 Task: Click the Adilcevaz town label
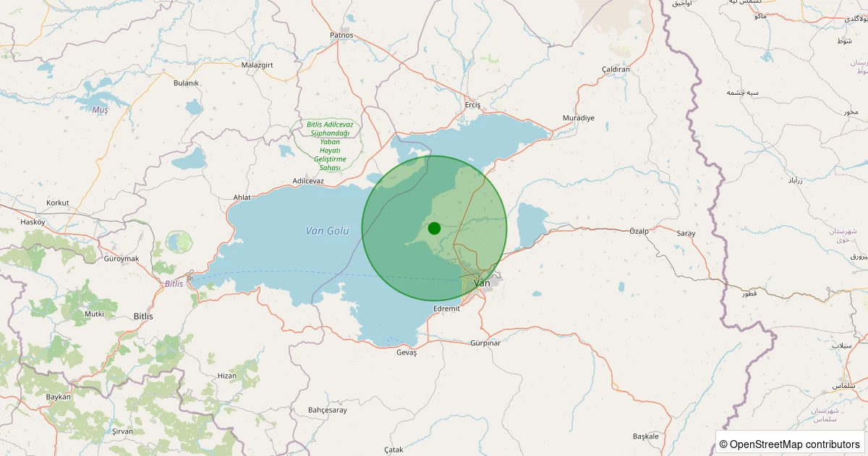click(x=308, y=181)
